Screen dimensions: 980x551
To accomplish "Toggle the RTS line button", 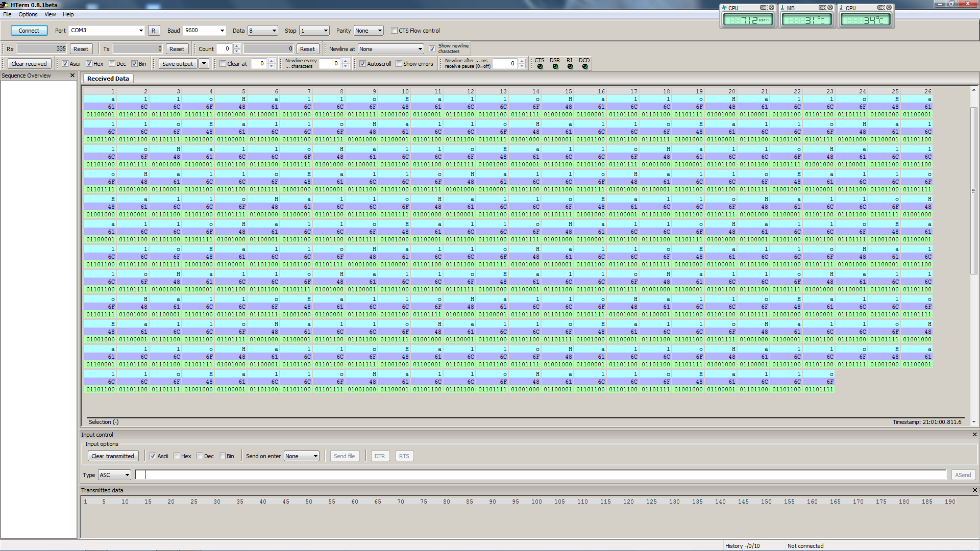I will pyautogui.click(x=404, y=456).
